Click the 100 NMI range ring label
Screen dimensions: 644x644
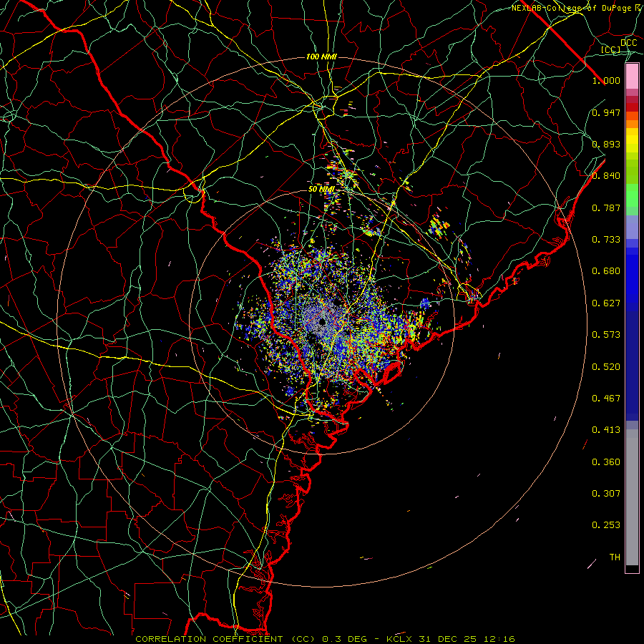[x=321, y=57]
